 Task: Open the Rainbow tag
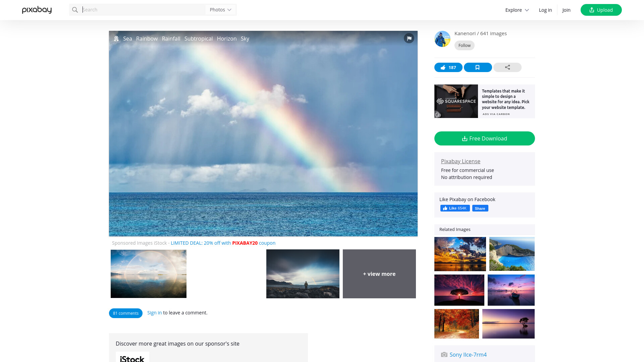click(x=147, y=39)
